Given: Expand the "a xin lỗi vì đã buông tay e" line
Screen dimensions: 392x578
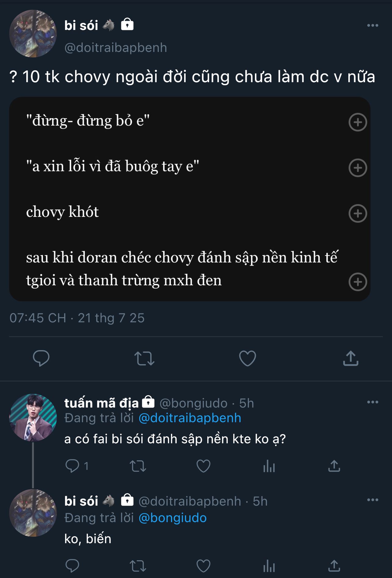Looking at the screenshot, I should pyautogui.click(x=358, y=168).
